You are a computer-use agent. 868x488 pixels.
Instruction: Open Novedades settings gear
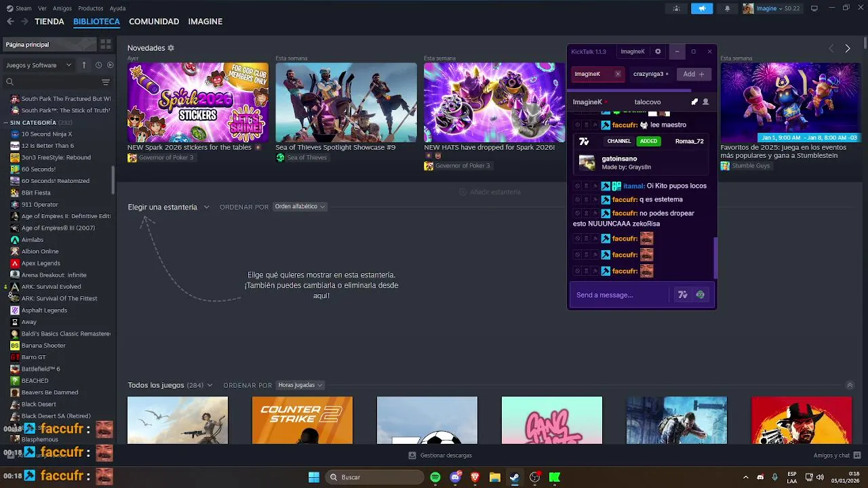[171, 48]
